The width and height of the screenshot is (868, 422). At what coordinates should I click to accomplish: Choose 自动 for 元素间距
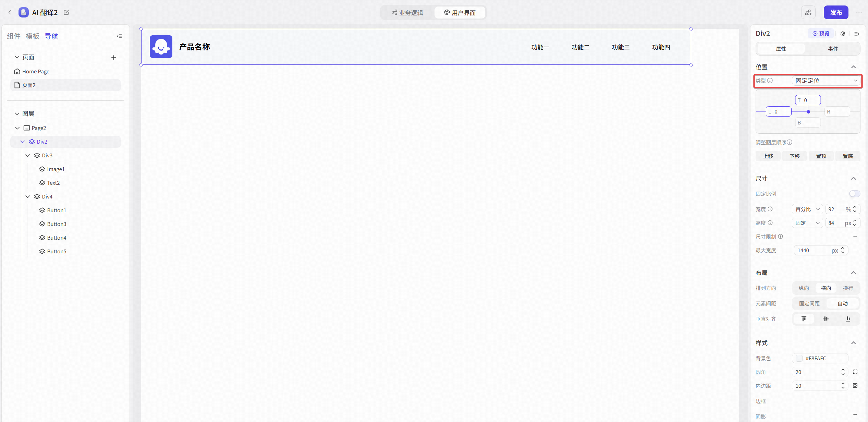[x=843, y=303]
